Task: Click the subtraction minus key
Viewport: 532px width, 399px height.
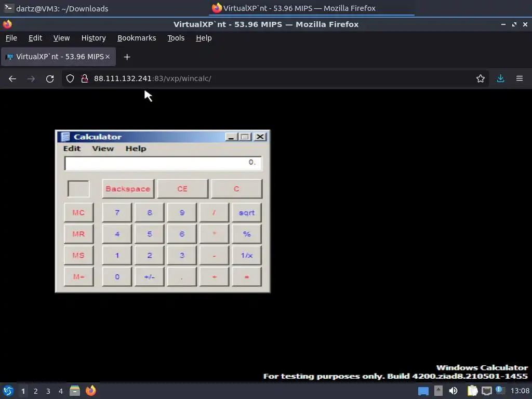Action: click(214, 255)
